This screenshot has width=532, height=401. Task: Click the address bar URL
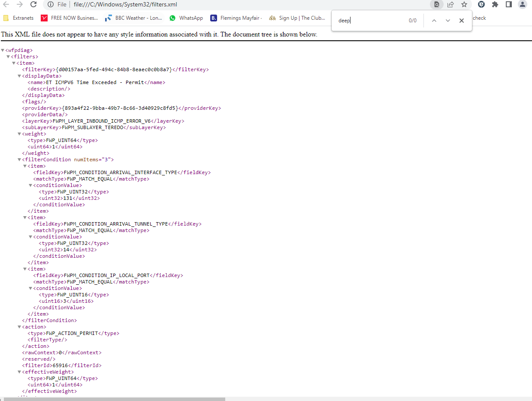tap(125, 5)
